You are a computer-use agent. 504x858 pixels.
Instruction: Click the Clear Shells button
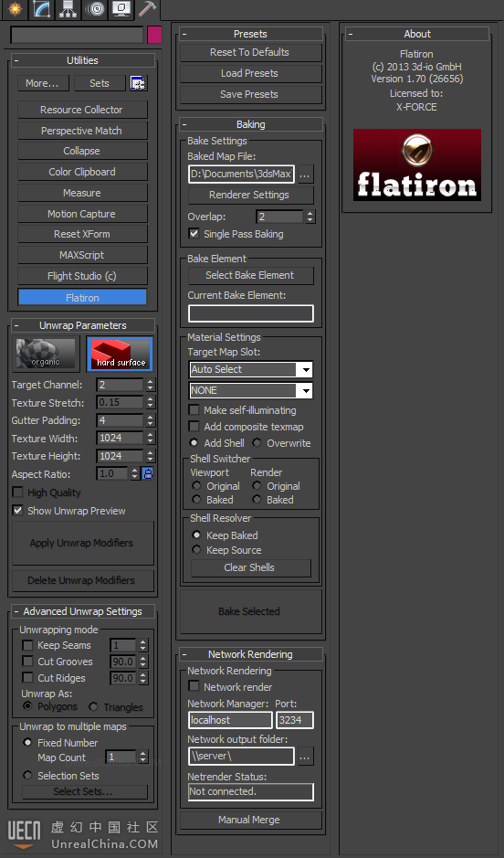coord(250,567)
